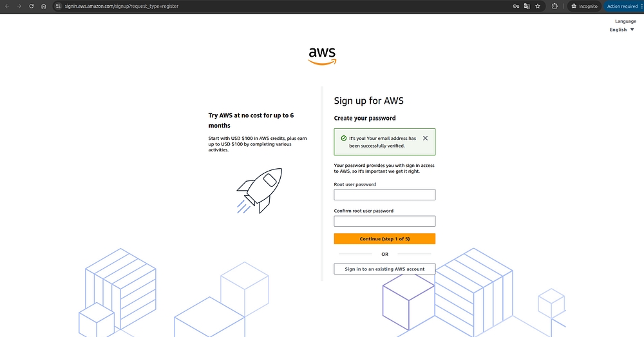Dismiss the email verified success message
This screenshot has height=337, width=644.
coord(426,138)
